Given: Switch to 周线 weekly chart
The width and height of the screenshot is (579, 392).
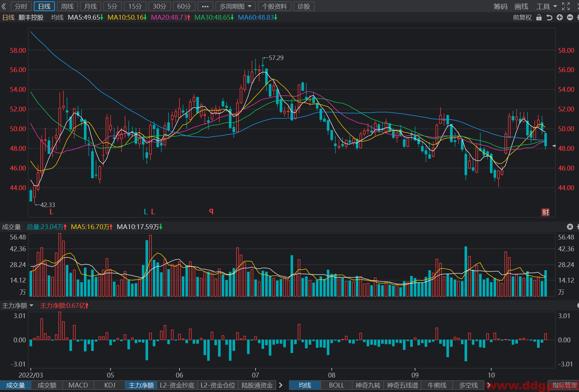Looking at the screenshot, I should click(67, 6).
